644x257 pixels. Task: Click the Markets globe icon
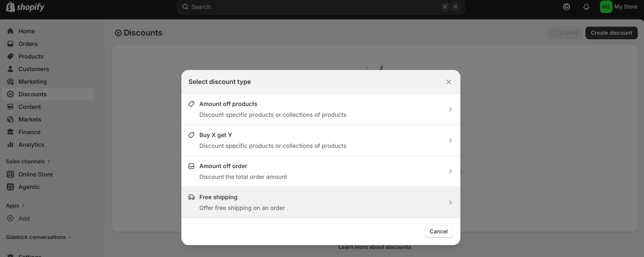click(x=10, y=119)
